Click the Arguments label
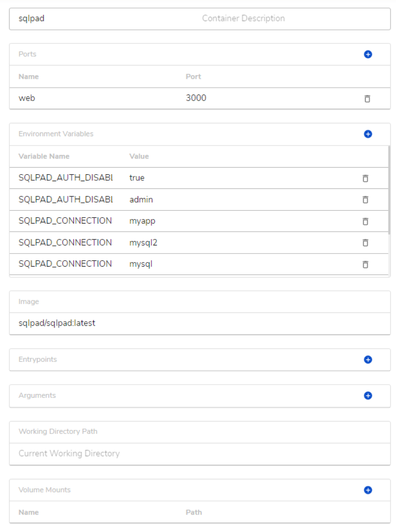 (37, 395)
